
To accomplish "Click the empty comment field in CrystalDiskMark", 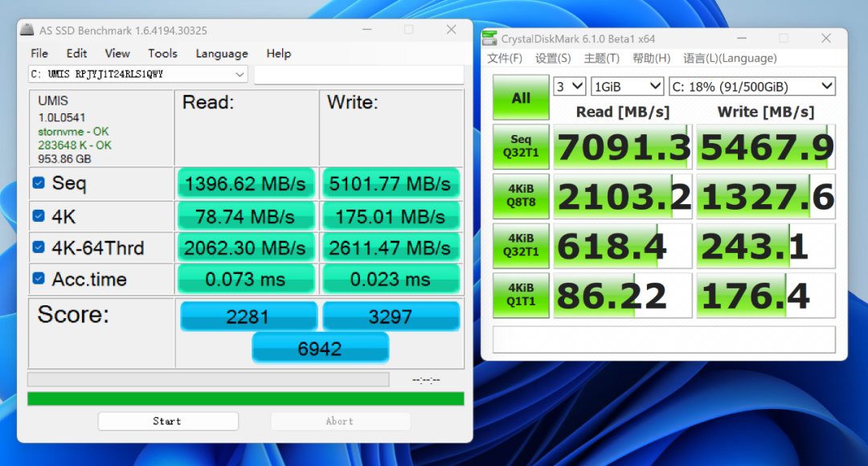I will point(664,339).
